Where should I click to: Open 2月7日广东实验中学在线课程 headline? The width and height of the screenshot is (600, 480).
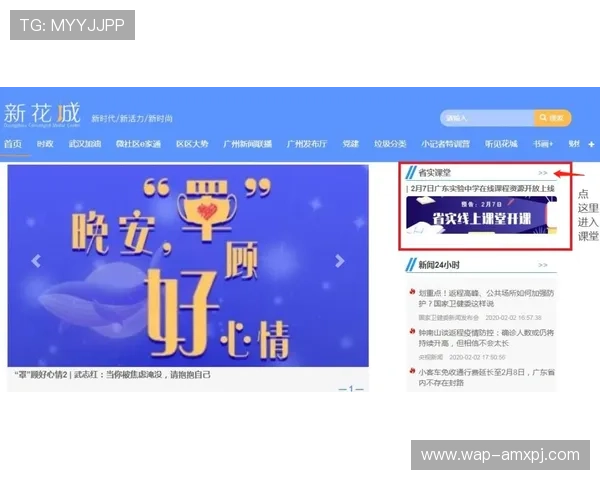(x=482, y=189)
